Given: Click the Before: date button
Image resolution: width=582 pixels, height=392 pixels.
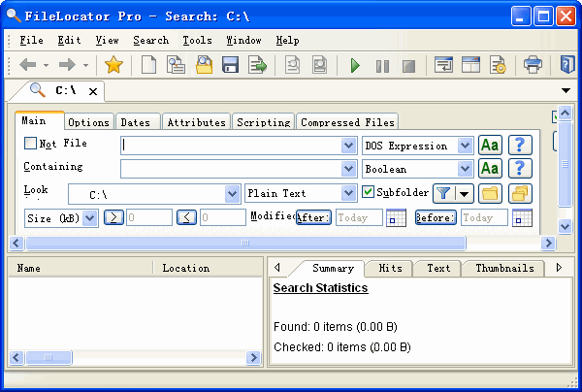Looking at the screenshot, I should tap(436, 217).
